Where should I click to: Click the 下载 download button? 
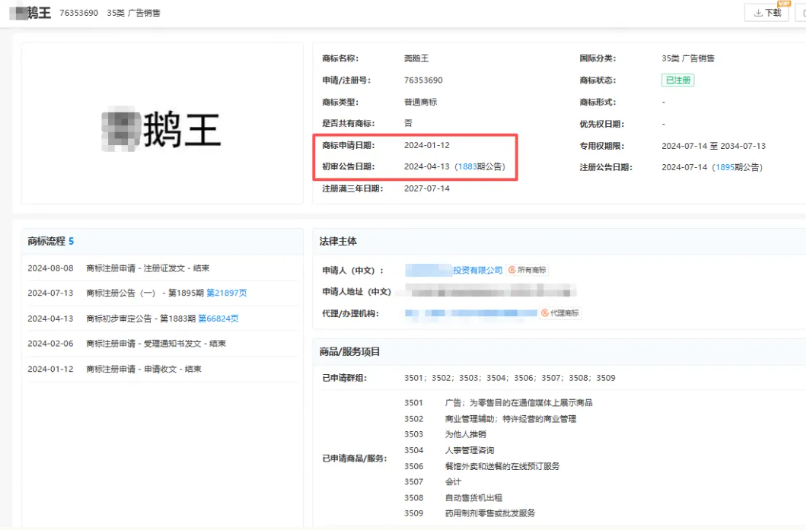[766, 13]
